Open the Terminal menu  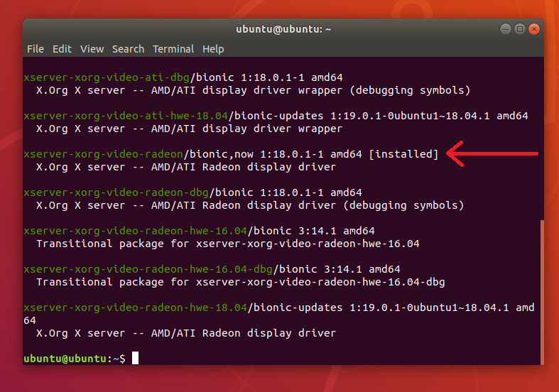click(x=173, y=49)
